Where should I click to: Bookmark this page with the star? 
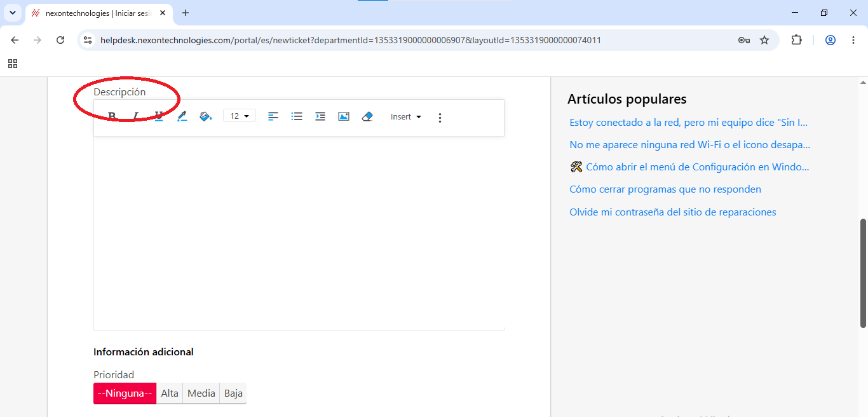coord(764,40)
